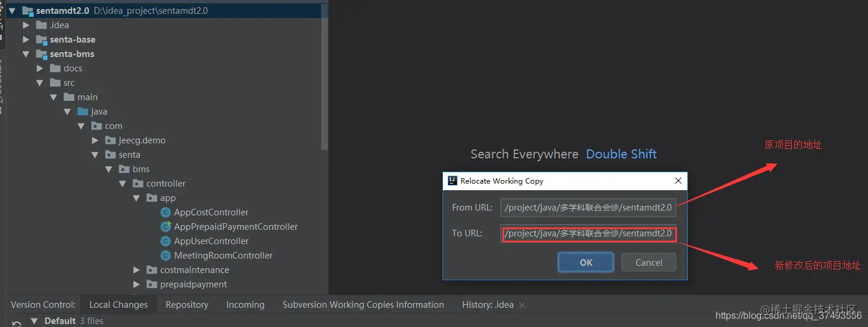Select the jeecg.demo package row
Screen dimensions: 868x327
coord(164,140)
